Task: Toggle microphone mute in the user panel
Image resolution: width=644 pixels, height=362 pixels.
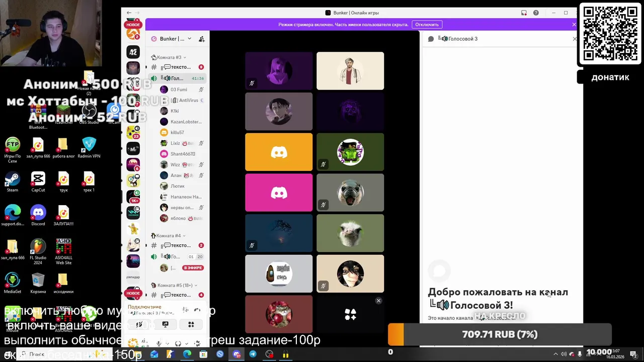Action: 158,343
